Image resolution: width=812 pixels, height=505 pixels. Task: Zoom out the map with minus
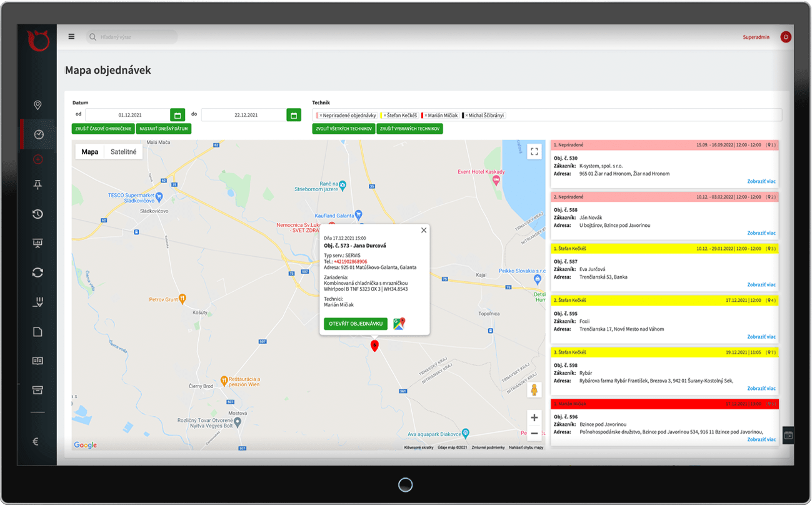pos(534,433)
